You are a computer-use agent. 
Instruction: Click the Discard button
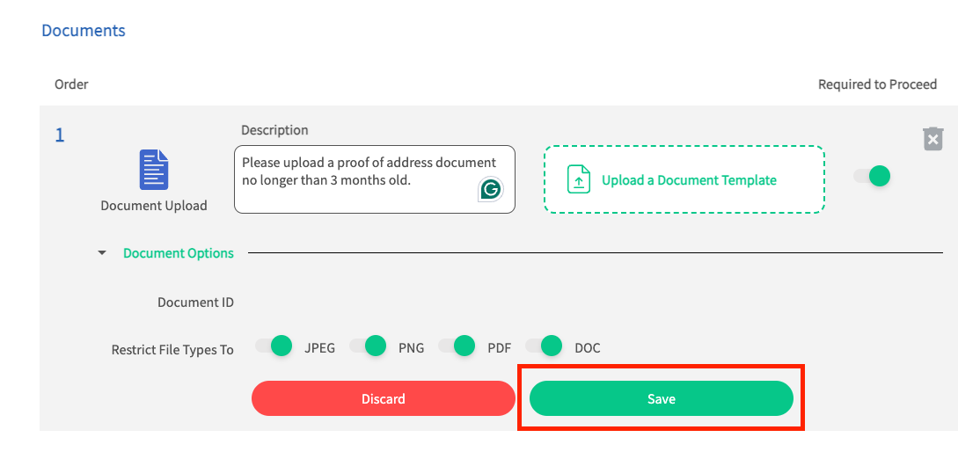pos(384,398)
